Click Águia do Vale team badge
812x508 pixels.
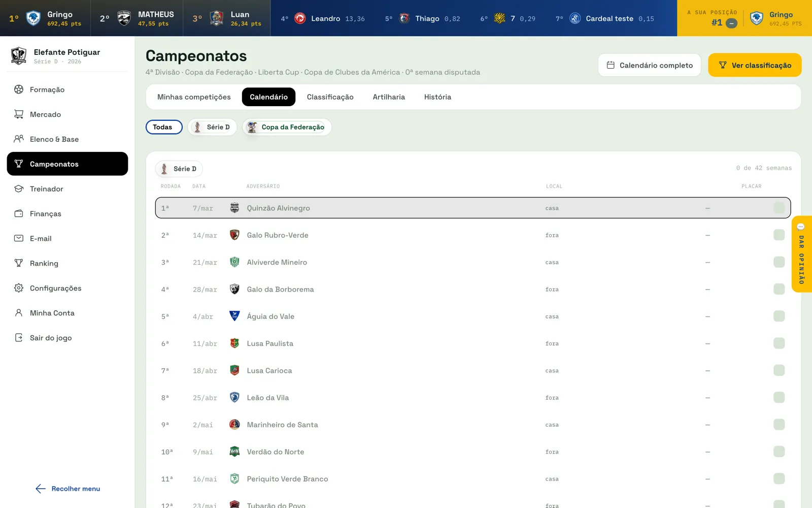coord(234,316)
